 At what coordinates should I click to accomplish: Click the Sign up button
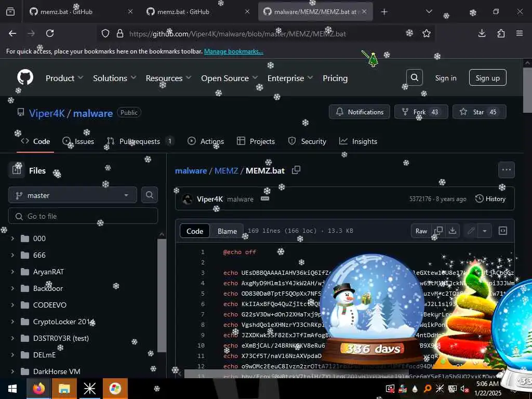[x=487, y=78]
